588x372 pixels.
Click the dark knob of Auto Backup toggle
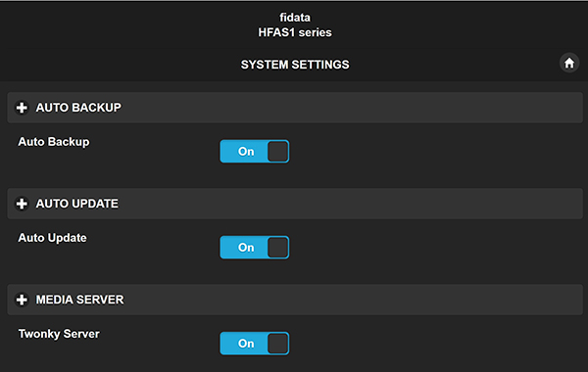point(278,152)
